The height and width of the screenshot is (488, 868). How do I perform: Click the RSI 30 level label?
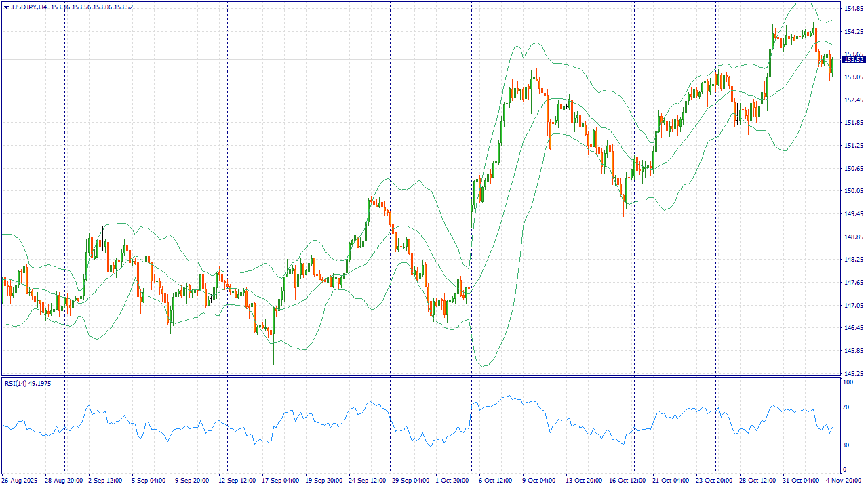tap(846, 445)
